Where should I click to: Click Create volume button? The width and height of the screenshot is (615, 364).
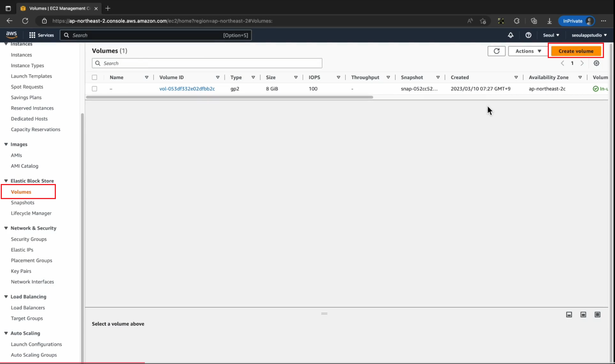point(576,51)
